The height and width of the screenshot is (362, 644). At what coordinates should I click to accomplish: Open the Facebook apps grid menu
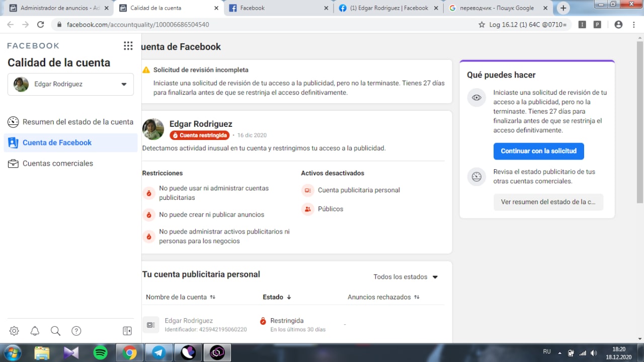pos(128,46)
